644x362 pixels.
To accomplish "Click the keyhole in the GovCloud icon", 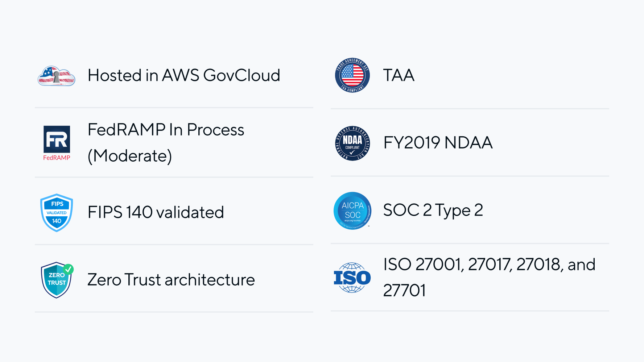I will [x=57, y=76].
